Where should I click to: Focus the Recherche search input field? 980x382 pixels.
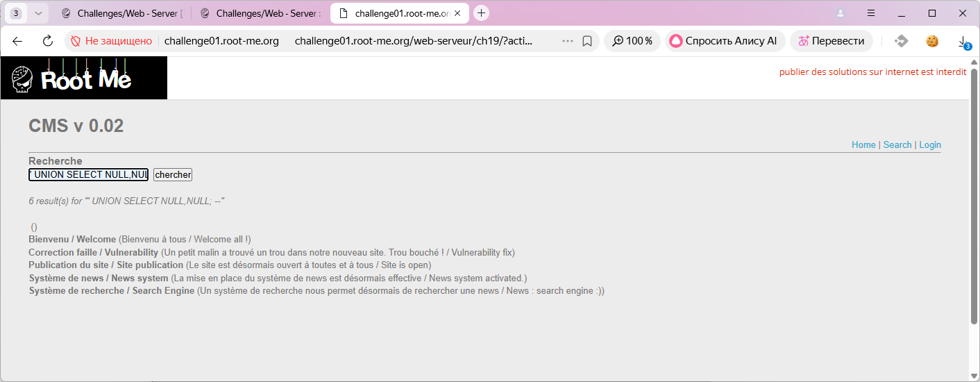(x=88, y=174)
